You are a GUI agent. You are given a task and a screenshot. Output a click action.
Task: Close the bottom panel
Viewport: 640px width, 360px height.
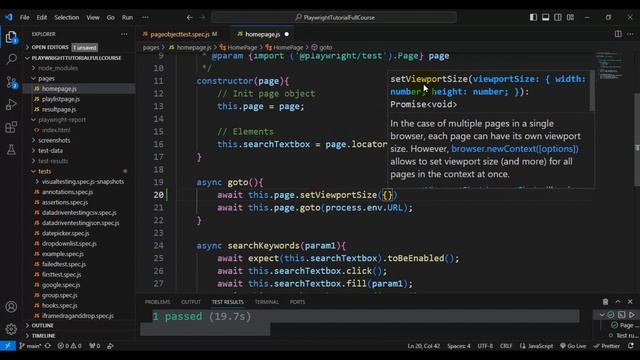(630, 302)
